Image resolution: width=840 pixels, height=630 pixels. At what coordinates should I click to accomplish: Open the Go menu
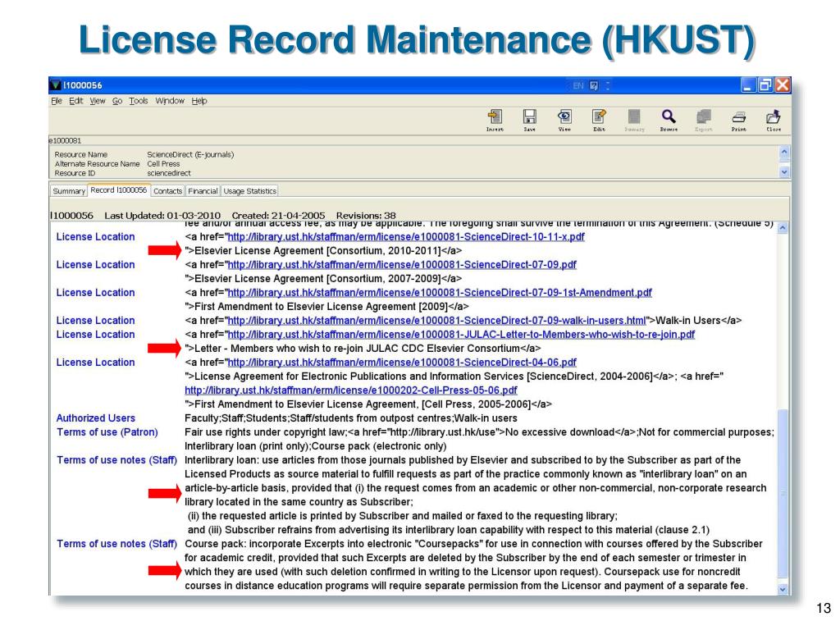coord(117,101)
